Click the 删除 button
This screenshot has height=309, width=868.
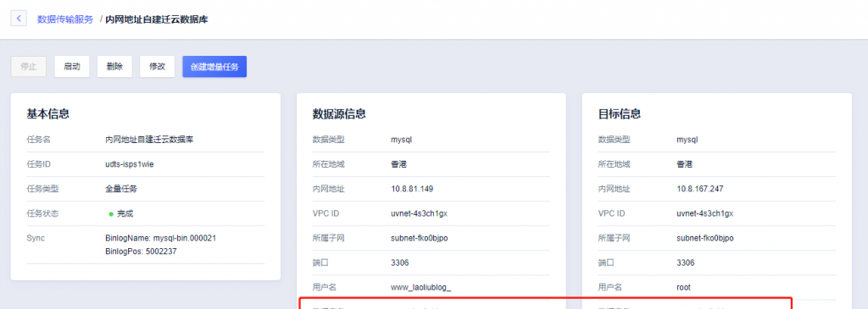click(114, 66)
